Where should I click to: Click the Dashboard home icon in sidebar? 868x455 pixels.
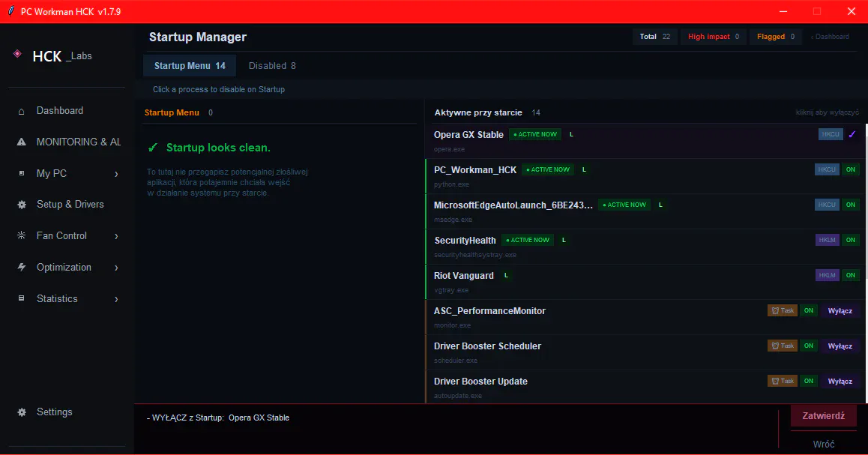coord(22,111)
